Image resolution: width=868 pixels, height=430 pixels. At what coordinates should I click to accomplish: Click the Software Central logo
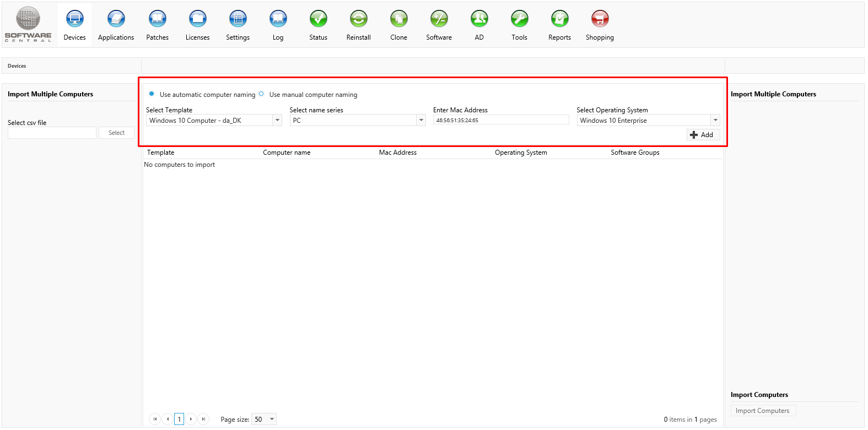tap(28, 24)
